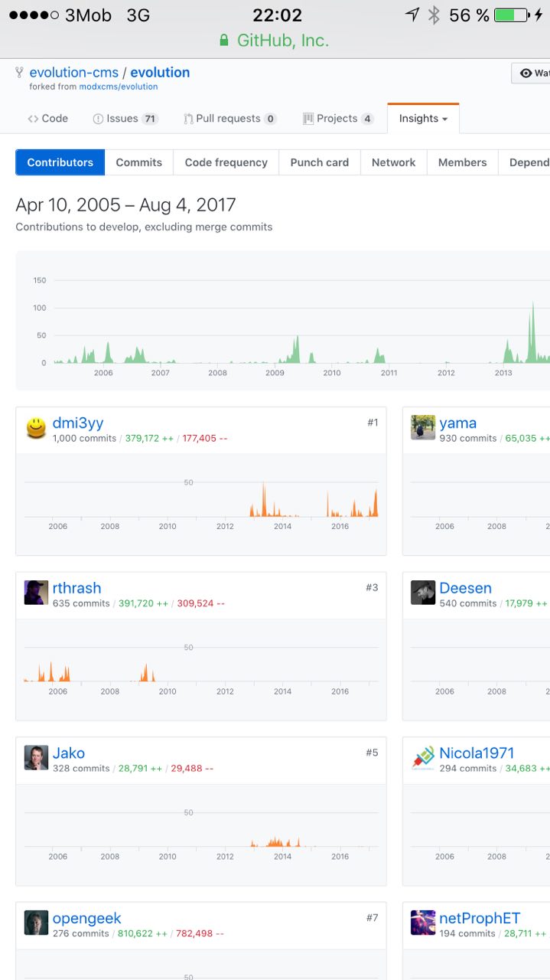Tap the location arrow in status bar
This screenshot has width=550, height=980.
click(x=412, y=15)
